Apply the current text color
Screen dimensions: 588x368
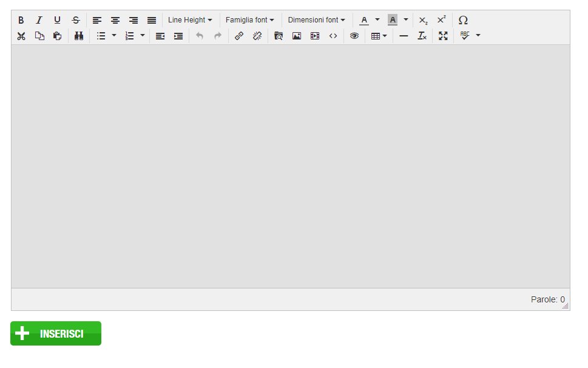click(x=363, y=20)
